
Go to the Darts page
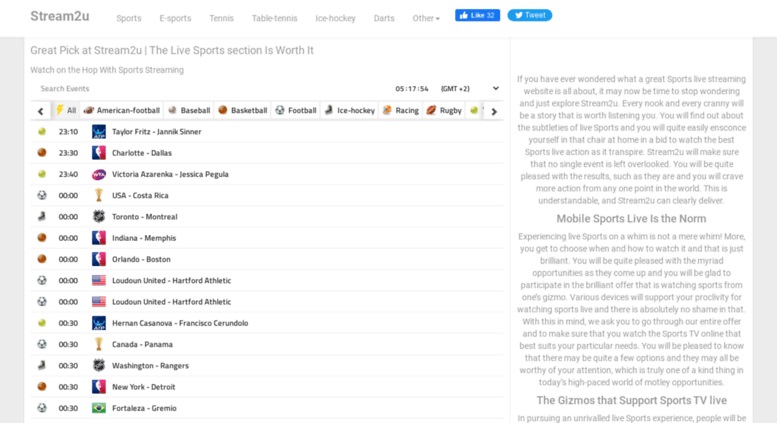[x=384, y=18]
